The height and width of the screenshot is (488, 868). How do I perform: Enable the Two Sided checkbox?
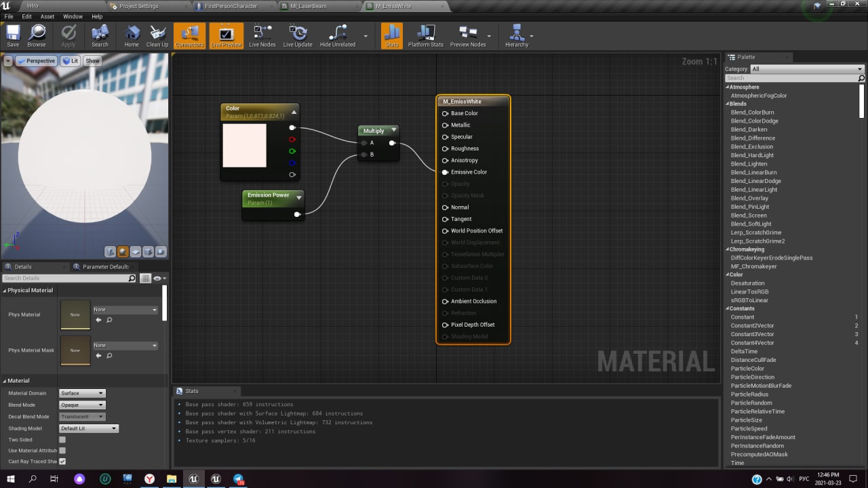coord(62,439)
